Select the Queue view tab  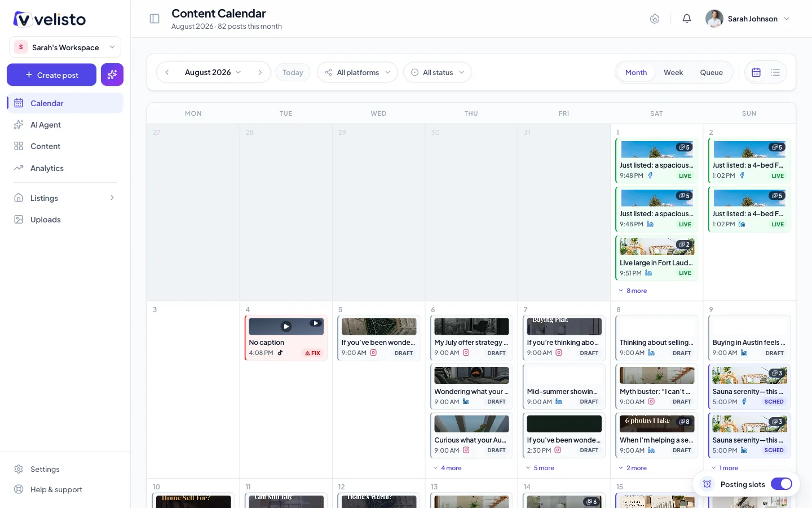(711, 72)
